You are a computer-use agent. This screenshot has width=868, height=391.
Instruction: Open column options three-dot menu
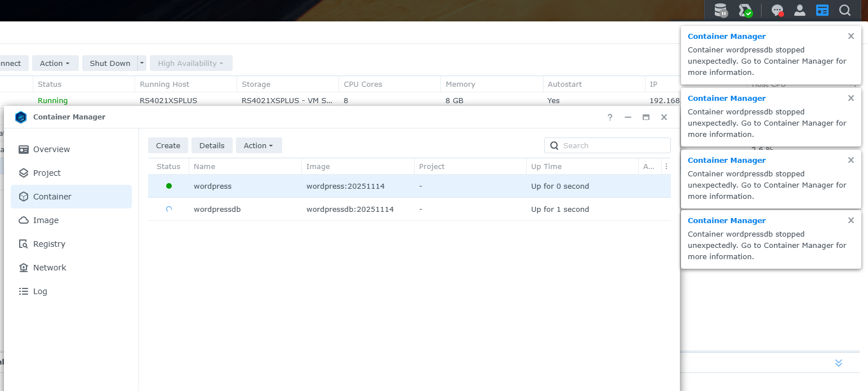point(666,166)
